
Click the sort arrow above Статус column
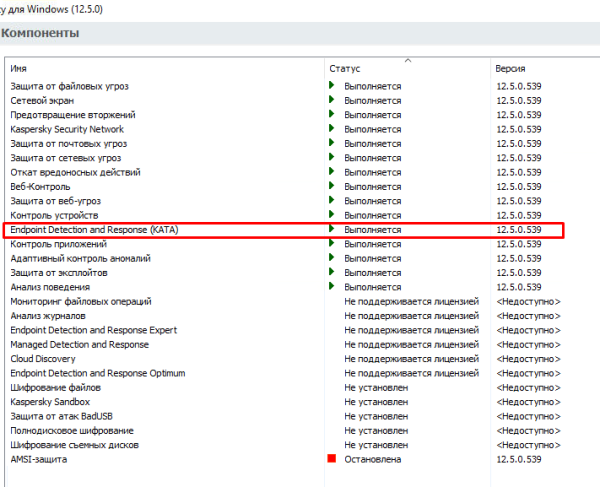(408, 60)
